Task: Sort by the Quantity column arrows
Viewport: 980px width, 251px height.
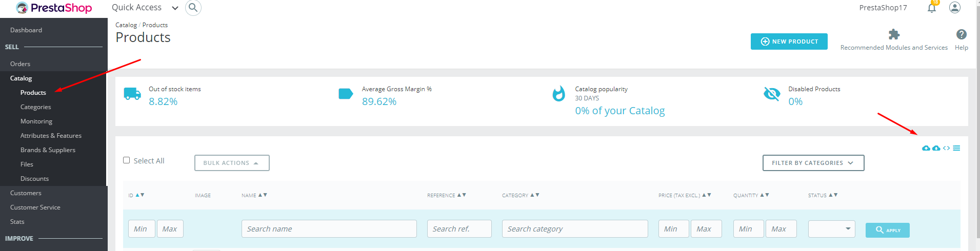Action: pyautogui.click(x=765, y=195)
